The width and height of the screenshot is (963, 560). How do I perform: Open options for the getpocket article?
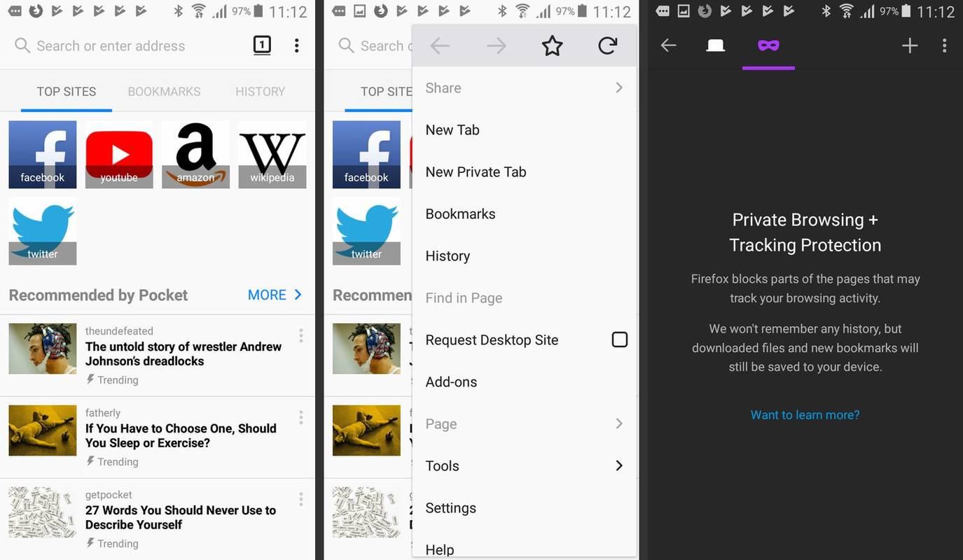[x=301, y=499]
